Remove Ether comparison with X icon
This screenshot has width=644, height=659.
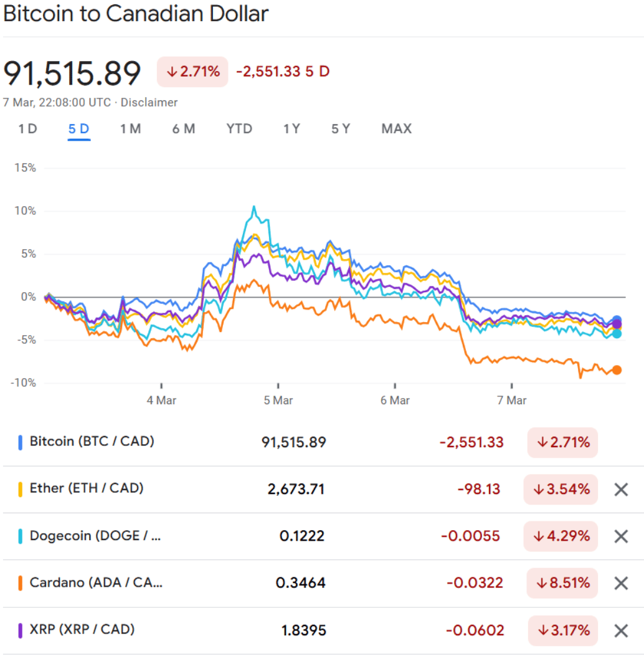(x=620, y=490)
